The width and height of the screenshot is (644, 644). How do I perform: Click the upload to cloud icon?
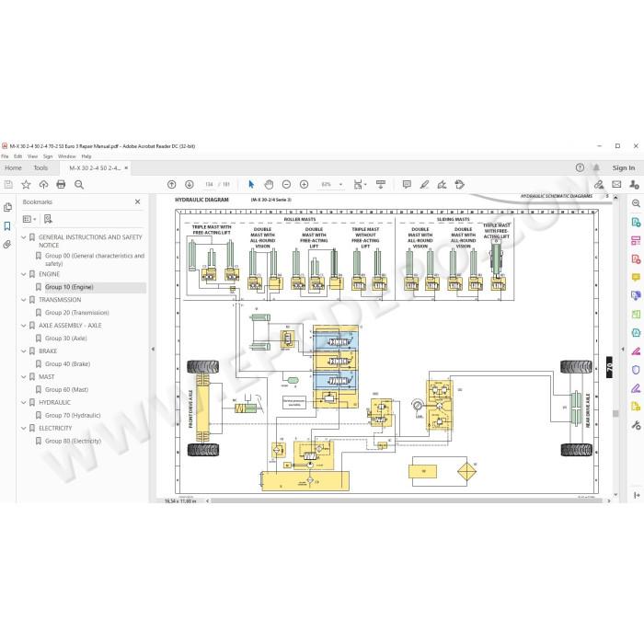click(x=43, y=184)
